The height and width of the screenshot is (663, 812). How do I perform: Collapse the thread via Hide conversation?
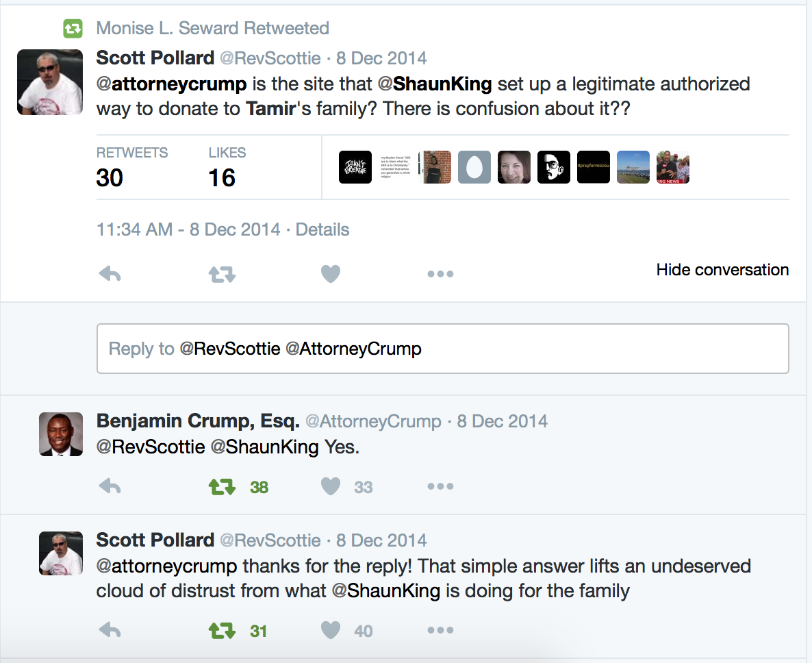click(x=722, y=269)
